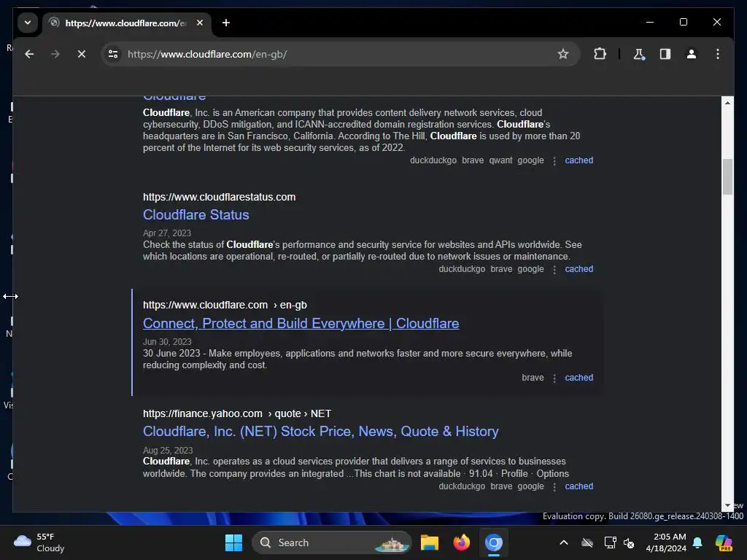Open the Windows Start menu

[233, 542]
